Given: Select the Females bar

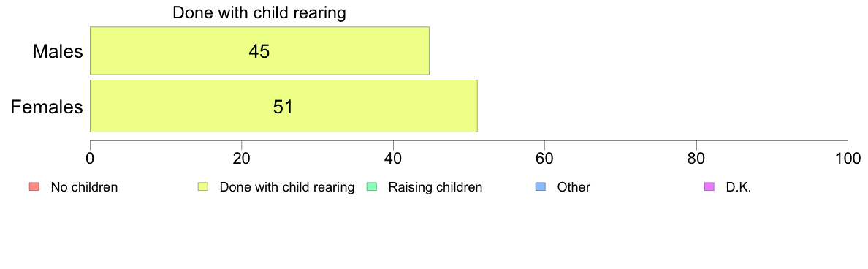Looking at the screenshot, I should [283, 106].
